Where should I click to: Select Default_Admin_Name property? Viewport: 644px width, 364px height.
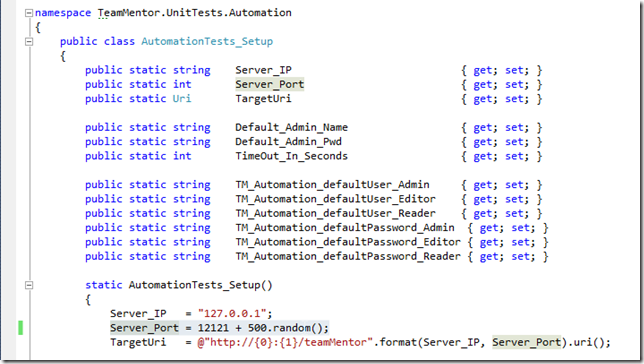[291, 128]
